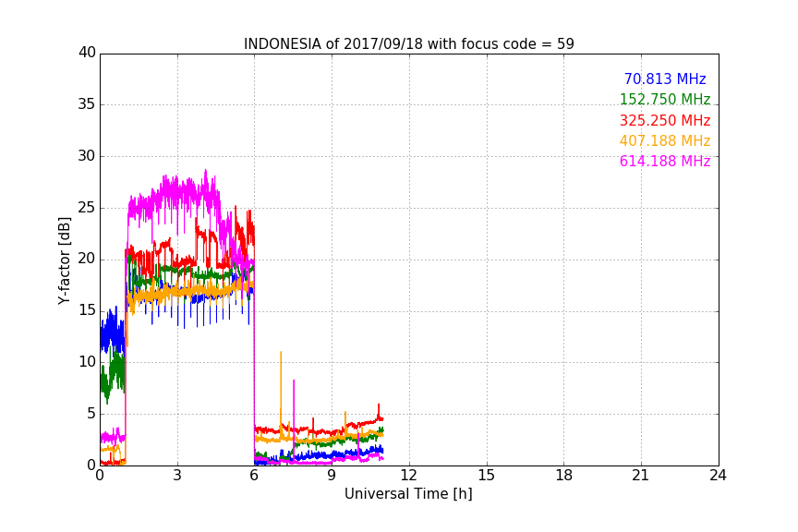Screen dimensions: 798x532
Task: Select the blue 70.813 MHz legend label
Action: coord(665,79)
